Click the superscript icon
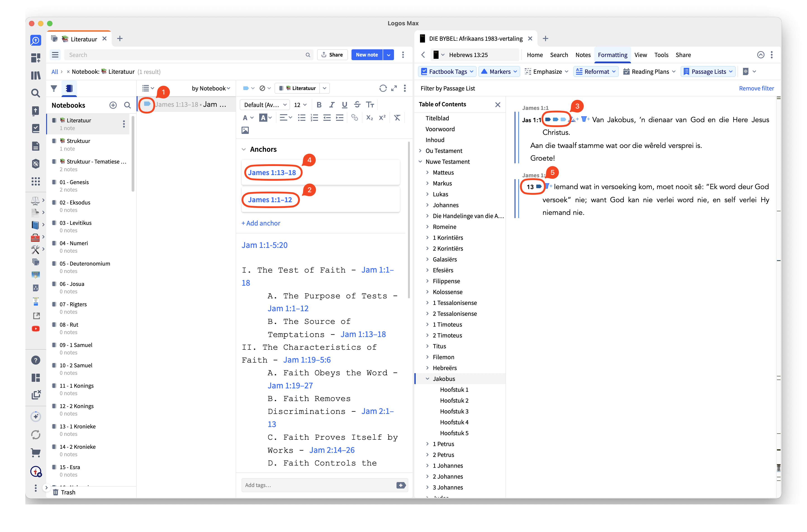Image resolution: width=807 pixels, height=532 pixels. click(382, 118)
